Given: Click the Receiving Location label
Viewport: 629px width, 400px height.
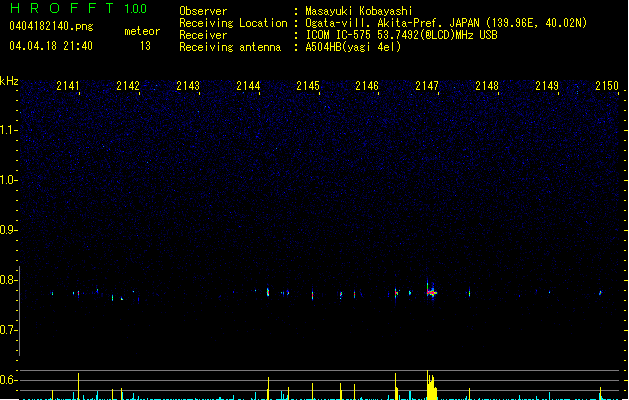Looking at the screenshot, I should click(233, 23).
